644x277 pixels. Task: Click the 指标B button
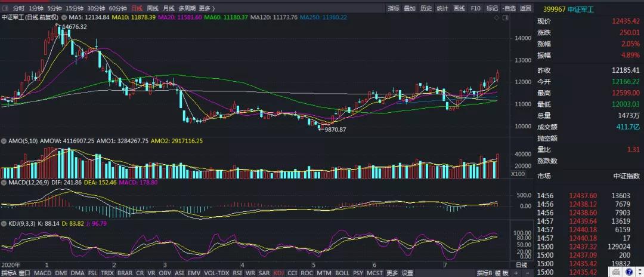[485, 273]
